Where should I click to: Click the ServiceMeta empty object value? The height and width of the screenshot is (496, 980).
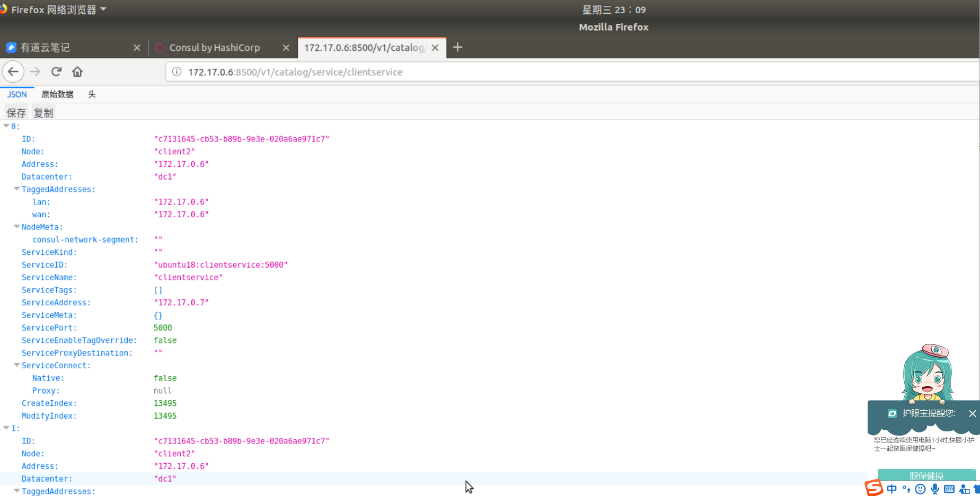click(x=158, y=315)
